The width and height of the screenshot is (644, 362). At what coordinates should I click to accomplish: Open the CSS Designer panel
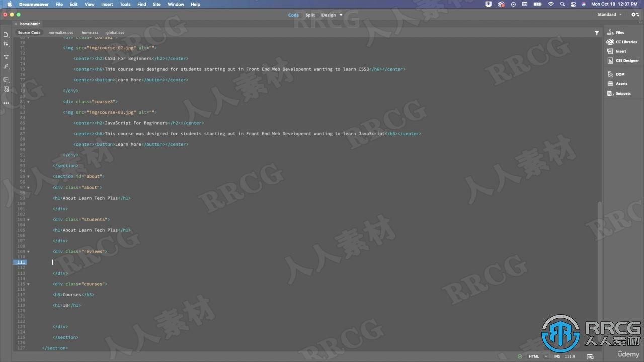coord(623,61)
